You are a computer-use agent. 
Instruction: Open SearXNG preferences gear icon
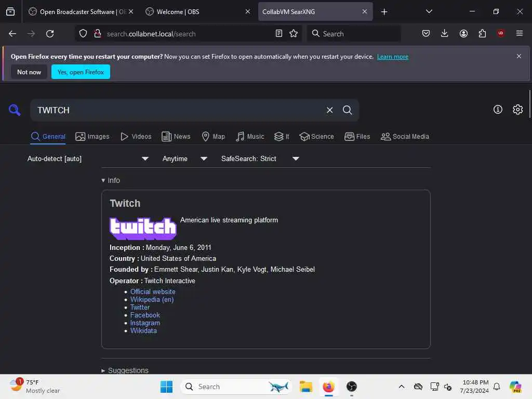tap(518, 109)
